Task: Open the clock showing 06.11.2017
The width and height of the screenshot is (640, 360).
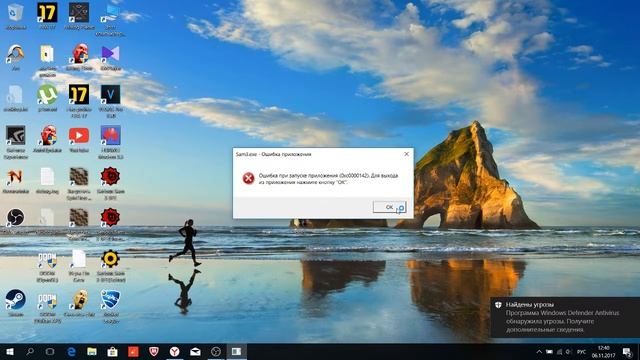Action: point(603,352)
